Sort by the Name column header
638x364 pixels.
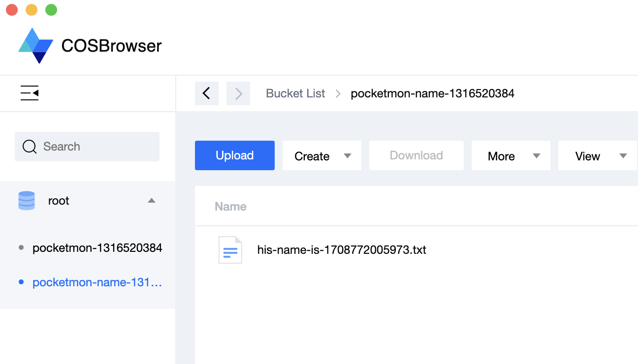click(x=230, y=207)
